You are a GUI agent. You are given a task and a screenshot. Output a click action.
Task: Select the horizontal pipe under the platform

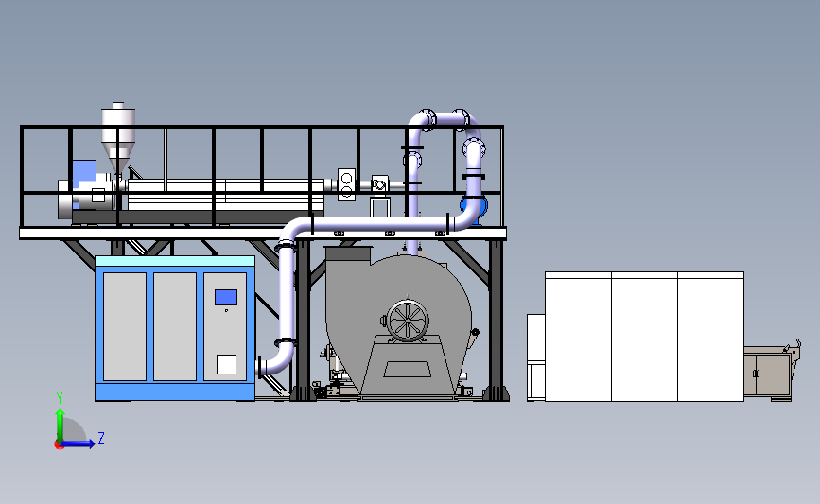379,225
